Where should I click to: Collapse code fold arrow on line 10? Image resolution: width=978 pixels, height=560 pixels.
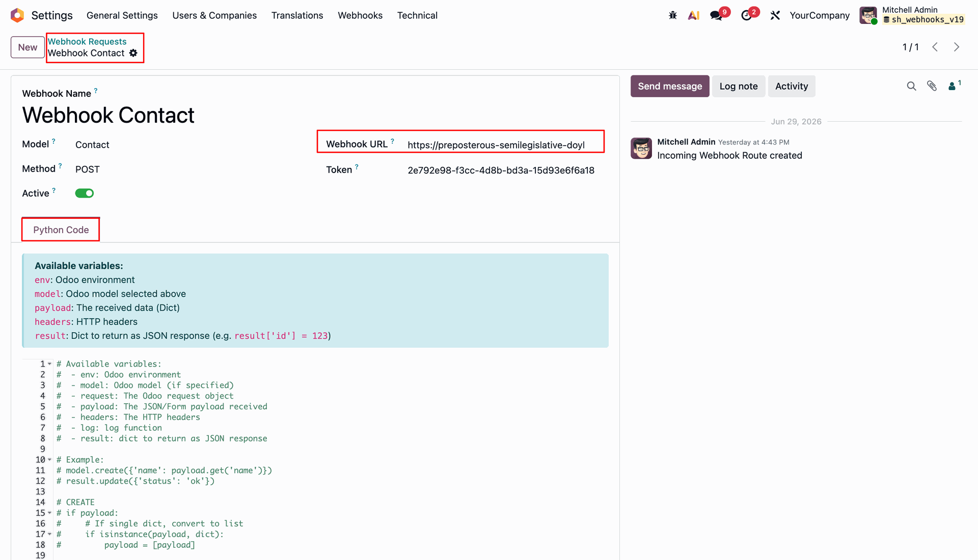click(49, 460)
